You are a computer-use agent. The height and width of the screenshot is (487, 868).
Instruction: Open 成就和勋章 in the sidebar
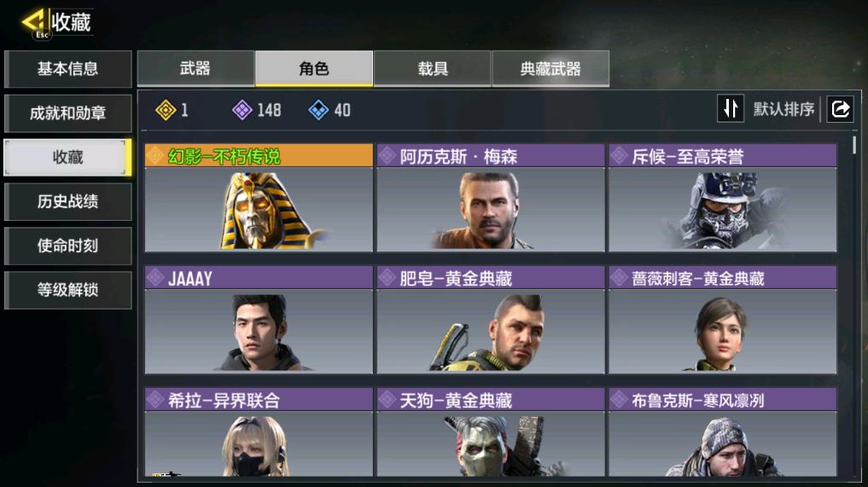(68, 113)
